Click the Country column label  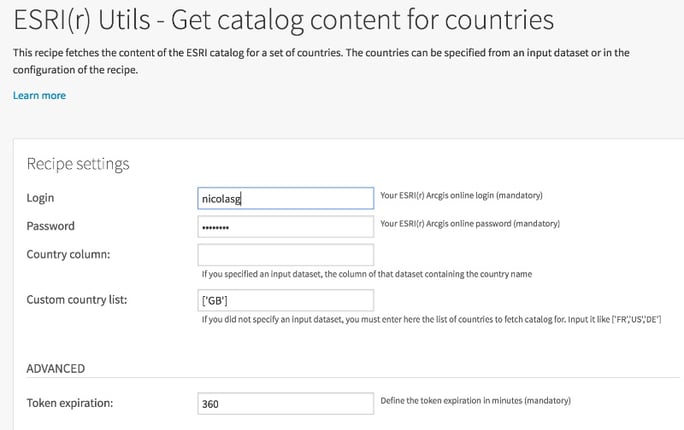pos(68,254)
